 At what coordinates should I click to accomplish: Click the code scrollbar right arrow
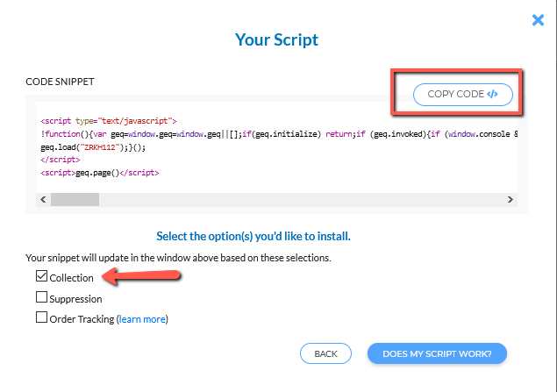pyautogui.click(x=511, y=200)
